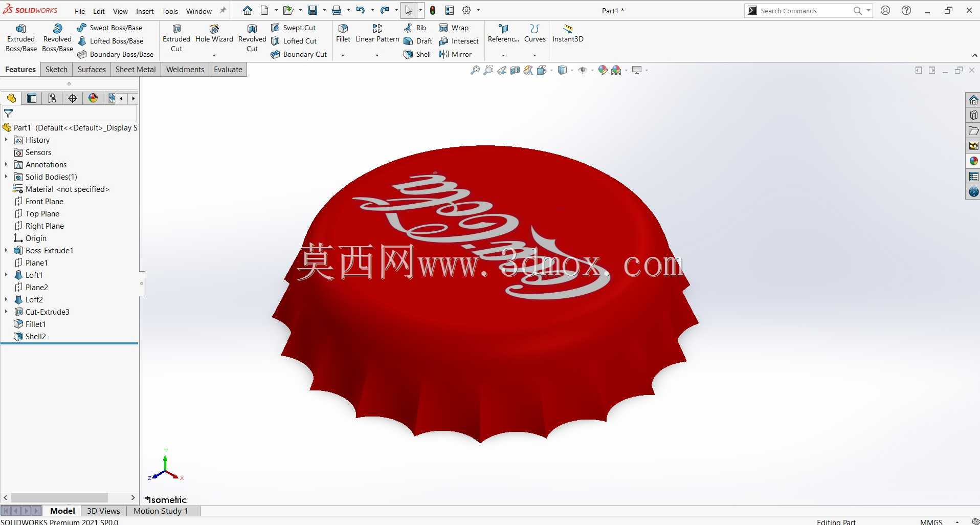Screen dimensions: 980x525
Task: Choose the Lofted Boss/Base feature
Action: (x=110, y=41)
